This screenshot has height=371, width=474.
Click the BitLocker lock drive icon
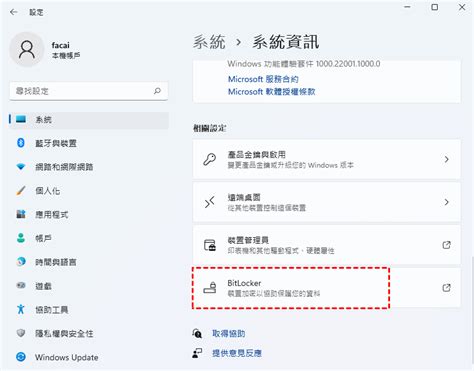pyautogui.click(x=210, y=287)
